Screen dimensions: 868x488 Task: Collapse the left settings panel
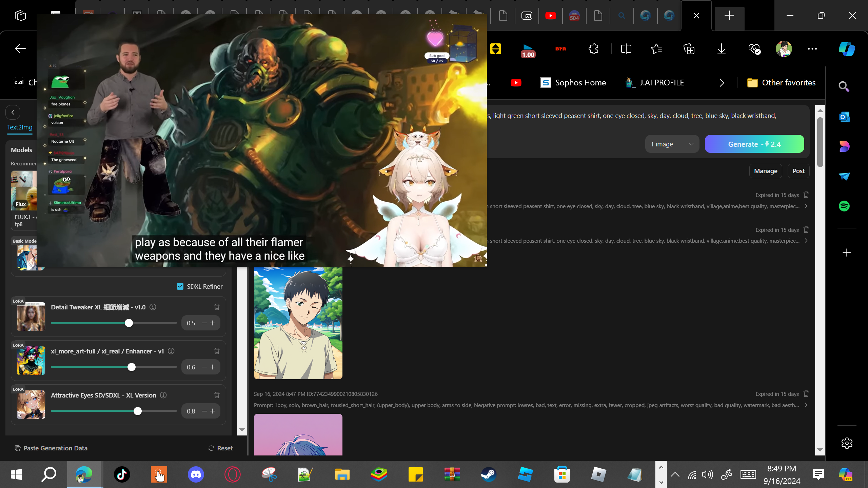click(x=13, y=113)
